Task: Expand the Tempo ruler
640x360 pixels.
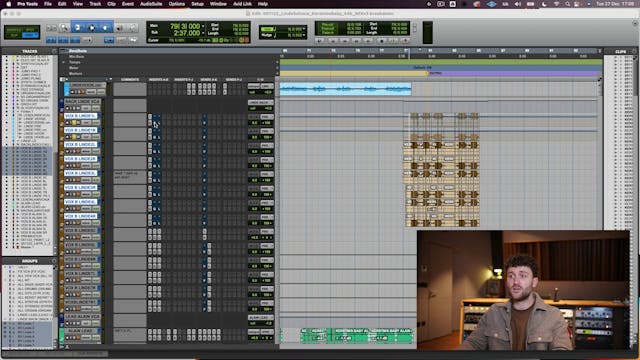Action: tap(63, 62)
